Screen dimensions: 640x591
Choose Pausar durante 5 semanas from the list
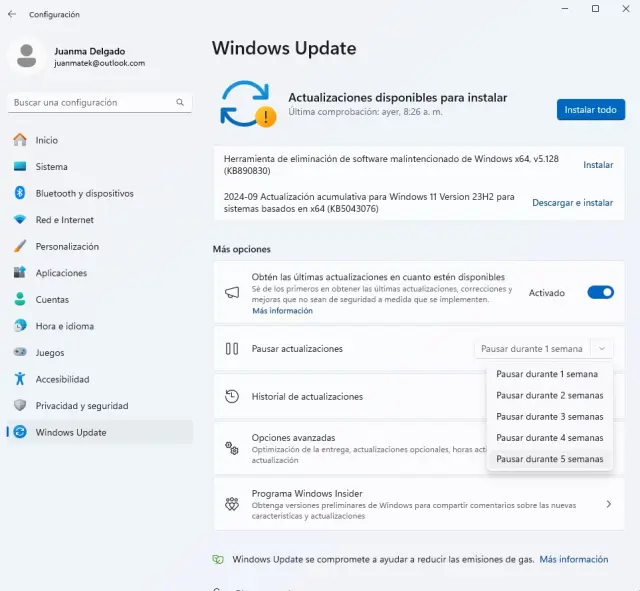[549, 459]
